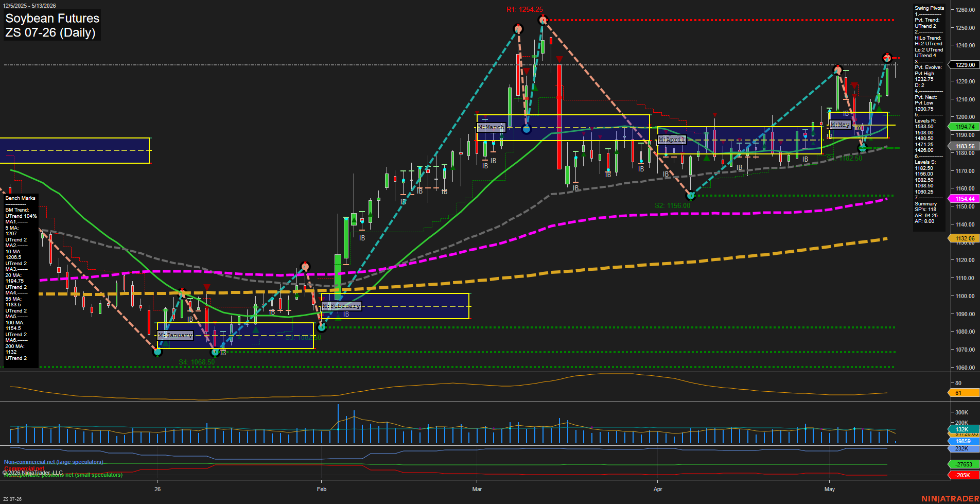
Task: Select the Nonreportable positions net legend
Action: (x=63, y=475)
